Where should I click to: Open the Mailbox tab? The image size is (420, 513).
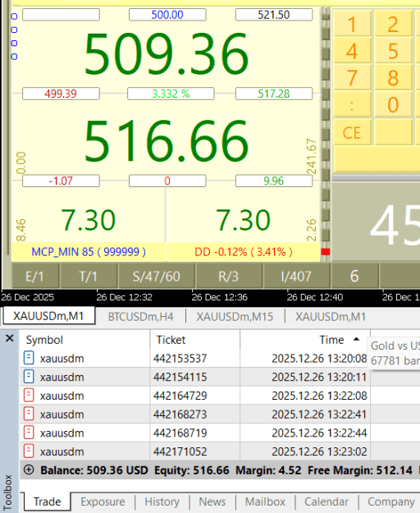pos(265,502)
